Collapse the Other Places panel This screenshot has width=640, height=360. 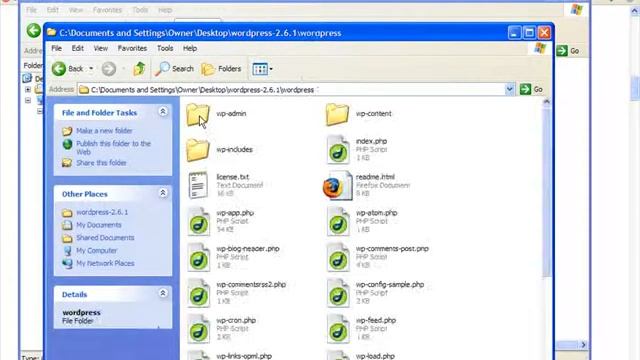coord(163,193)
